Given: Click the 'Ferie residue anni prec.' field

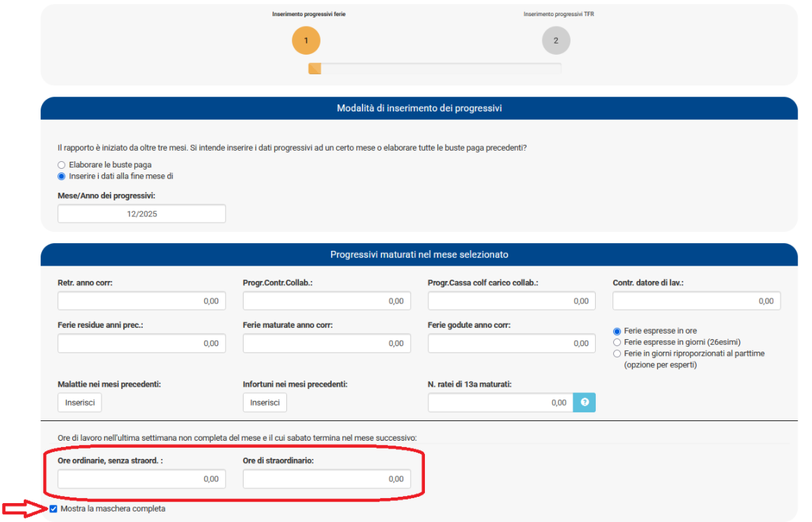Looking at the screenshot, I should pyautogui.click(x=141, y=343).
